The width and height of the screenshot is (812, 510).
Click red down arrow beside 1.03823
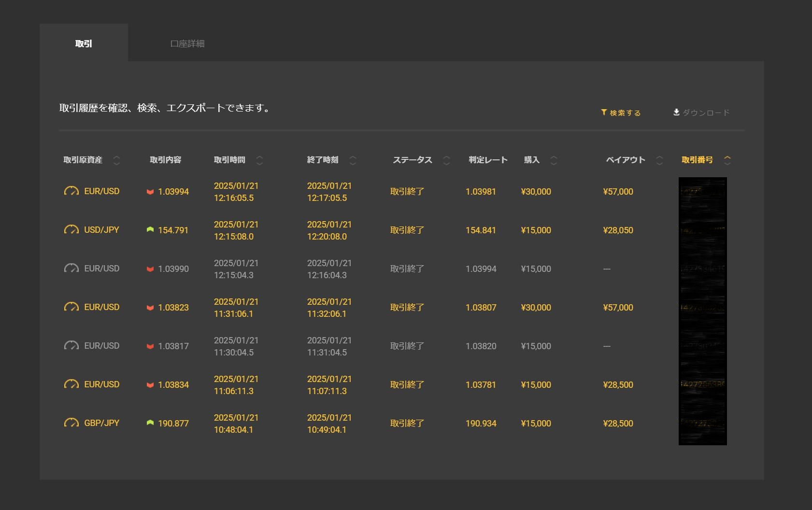click(150, 308)
